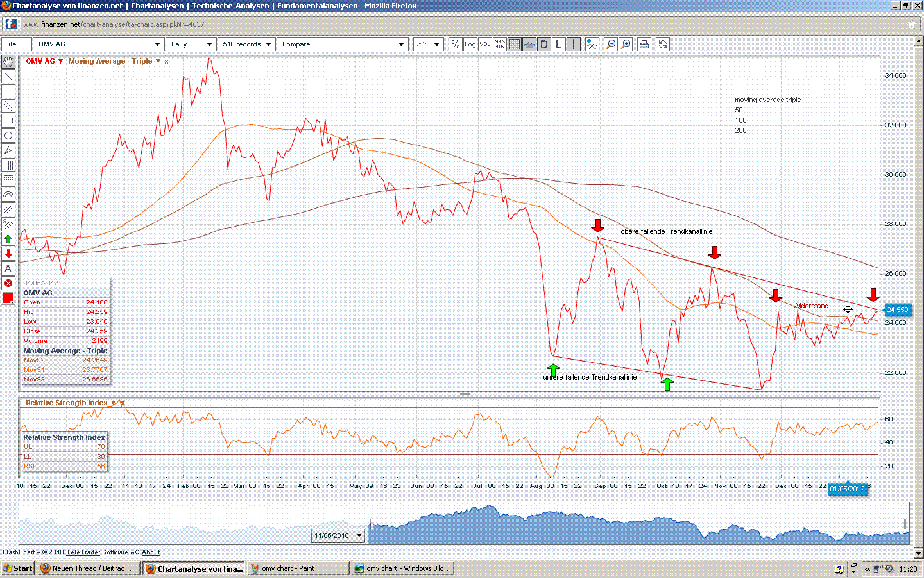Refresh the chart with the reload icon

pos(662,44)
